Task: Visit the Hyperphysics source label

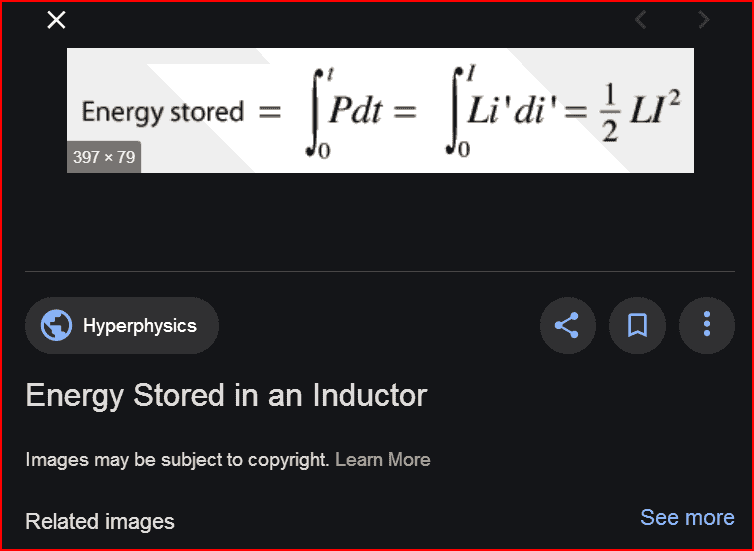Action: [139, 326]
